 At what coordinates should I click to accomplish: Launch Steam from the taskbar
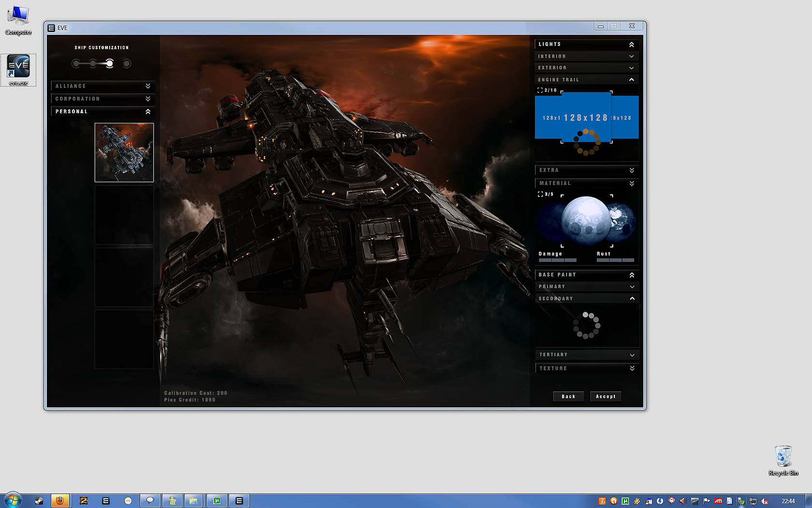pos(39,501)
